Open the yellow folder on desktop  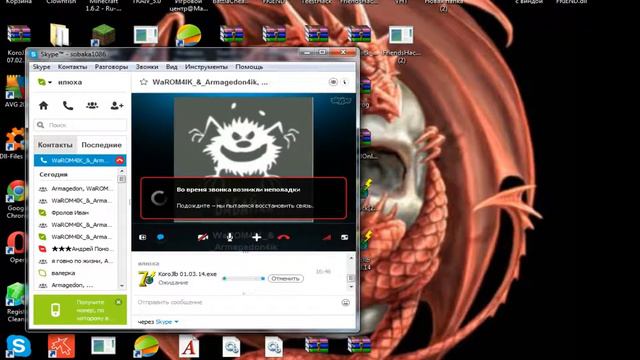coord(60,35)
